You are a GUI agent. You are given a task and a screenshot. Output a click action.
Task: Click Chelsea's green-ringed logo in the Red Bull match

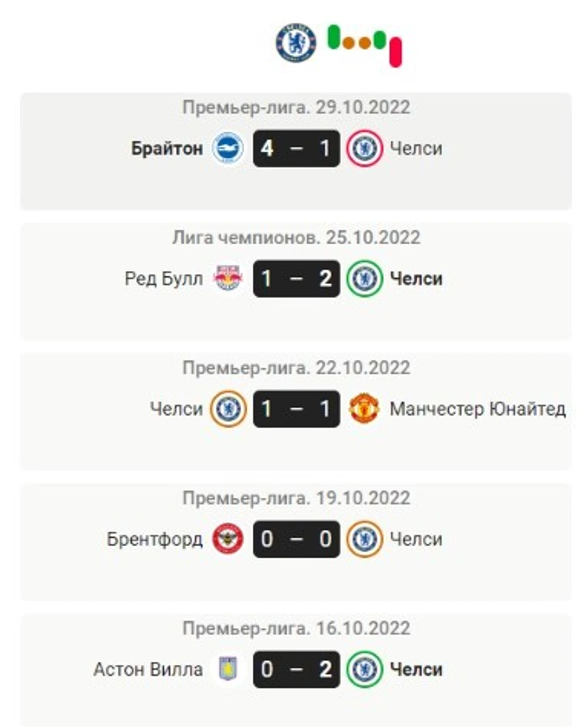(364, 278)
